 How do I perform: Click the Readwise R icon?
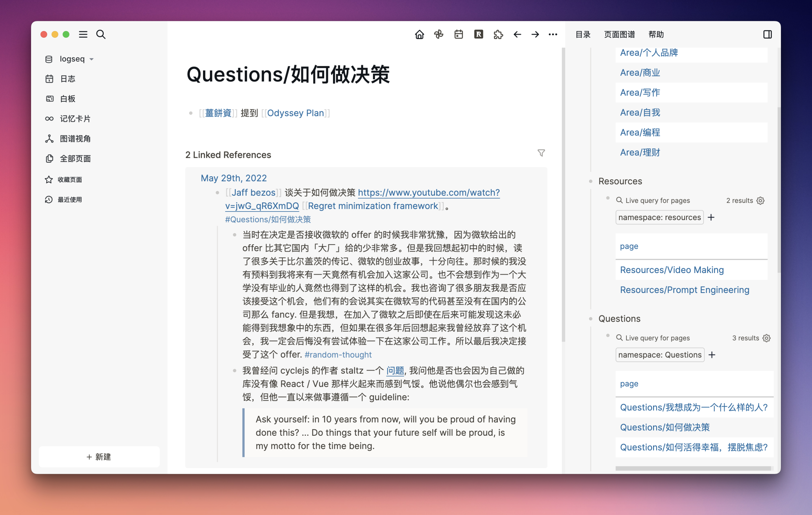(478, 34)
